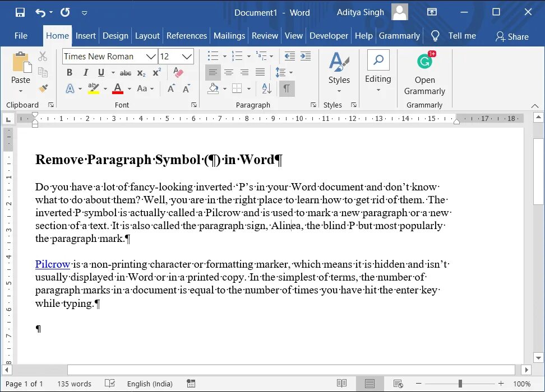Click the Save icon in the title bar

[20, 12]
